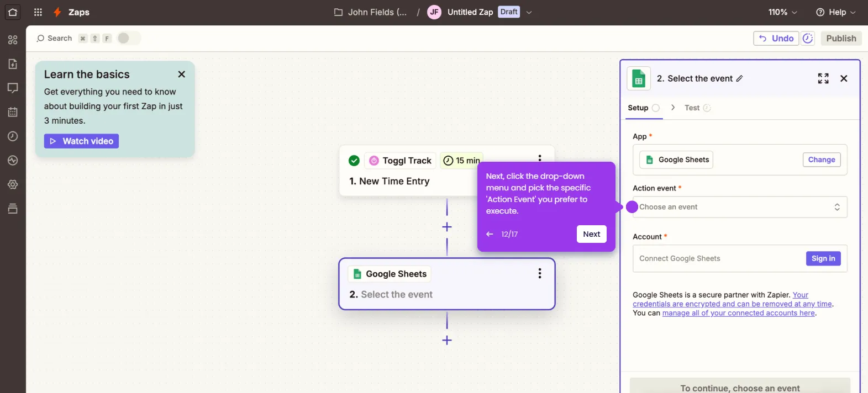The height and width of the screenshot is (393, 868).
Task: Click Sign in to connect Google Sheets
Action: pos(823,258)
